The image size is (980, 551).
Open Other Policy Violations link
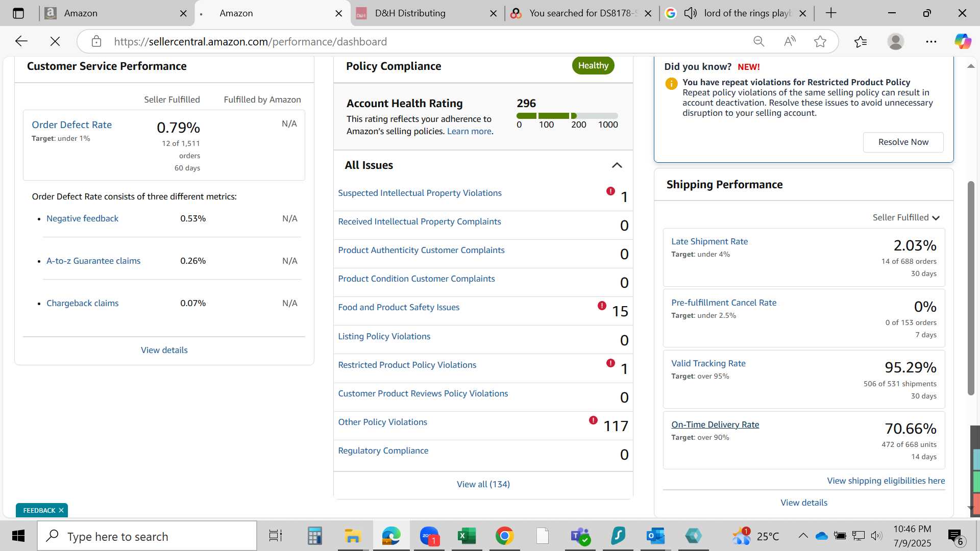pos(382,422)
